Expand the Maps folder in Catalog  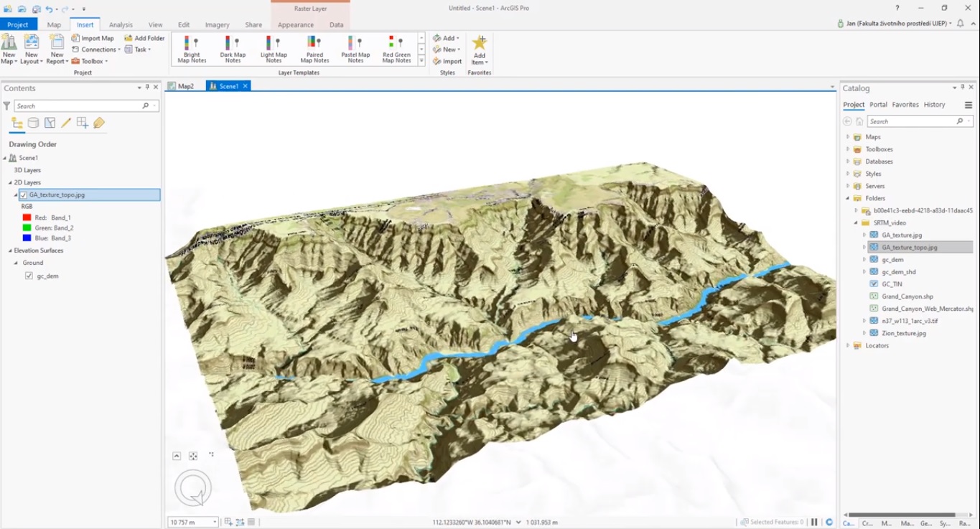(x=849, y=136)
